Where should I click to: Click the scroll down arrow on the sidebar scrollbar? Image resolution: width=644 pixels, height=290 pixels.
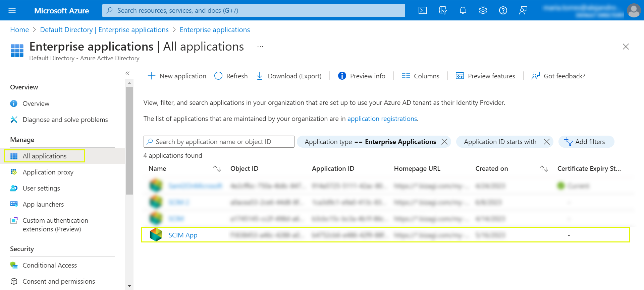tap(129, 286)
